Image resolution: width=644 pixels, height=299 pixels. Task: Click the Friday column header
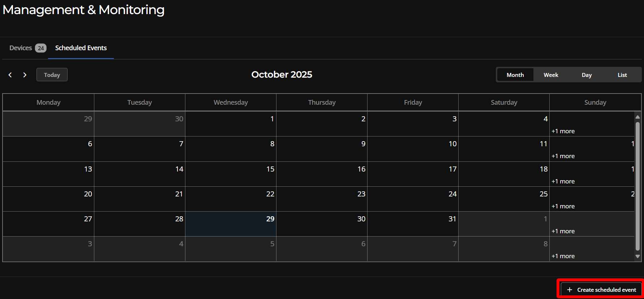click(413, 103)
